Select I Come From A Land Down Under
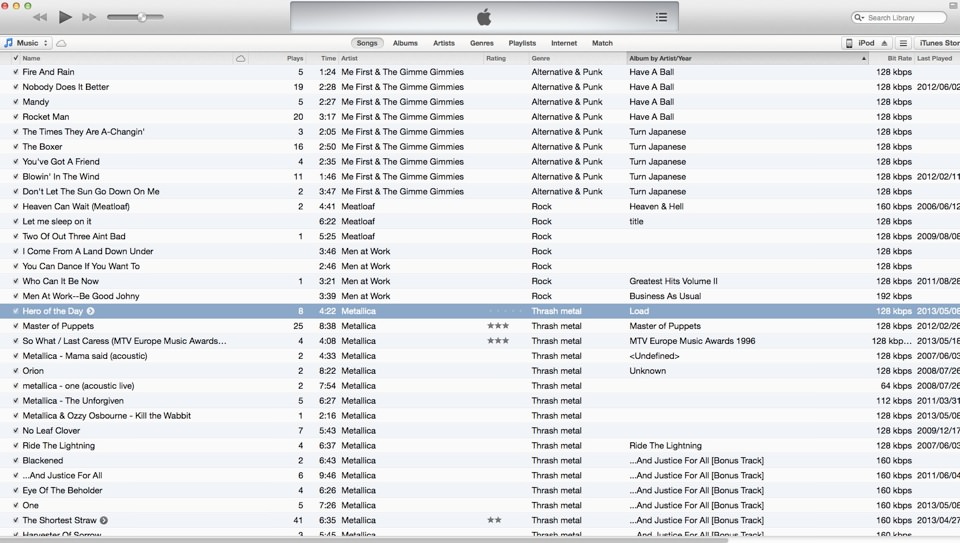Image resolution: width=960 pixels, height=543 pixels. click(x=88, y=251)
